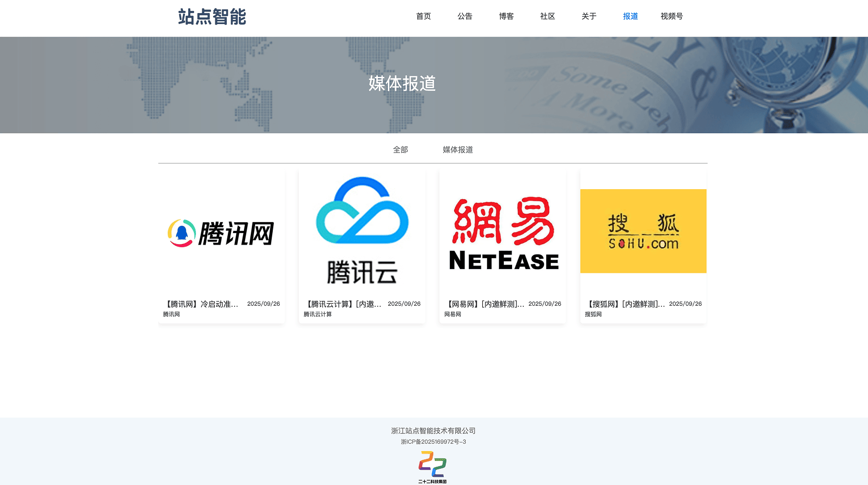
Task: Click the 站点智能 site logo
Action: point(212,17)
